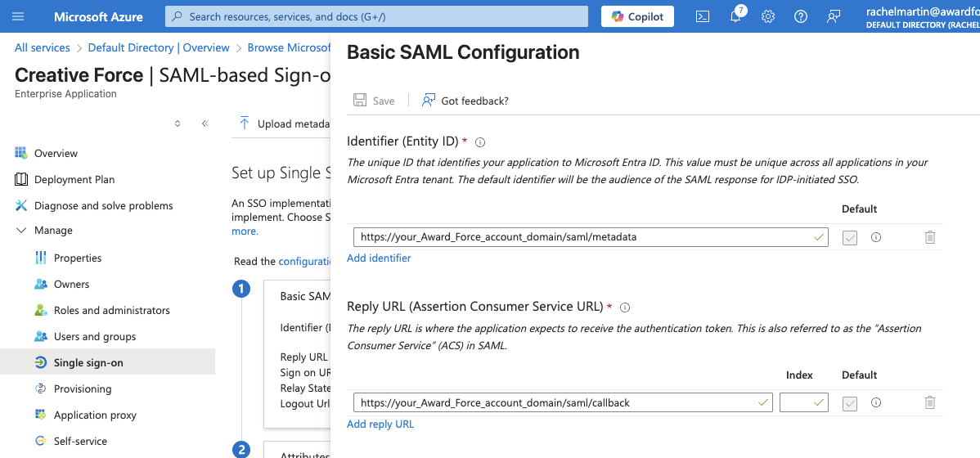Click the Single sign-on arrow icon

tap(41, 362)
